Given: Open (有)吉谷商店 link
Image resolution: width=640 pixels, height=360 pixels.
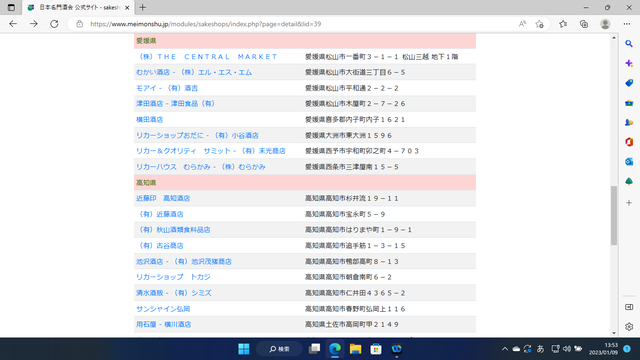Looking at the screenshot, I should (x=160, y=246).
